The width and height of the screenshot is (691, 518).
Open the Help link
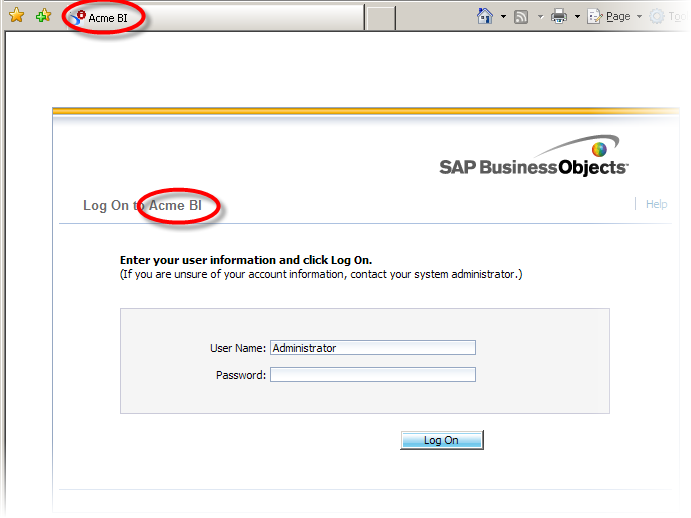(656, 204)
